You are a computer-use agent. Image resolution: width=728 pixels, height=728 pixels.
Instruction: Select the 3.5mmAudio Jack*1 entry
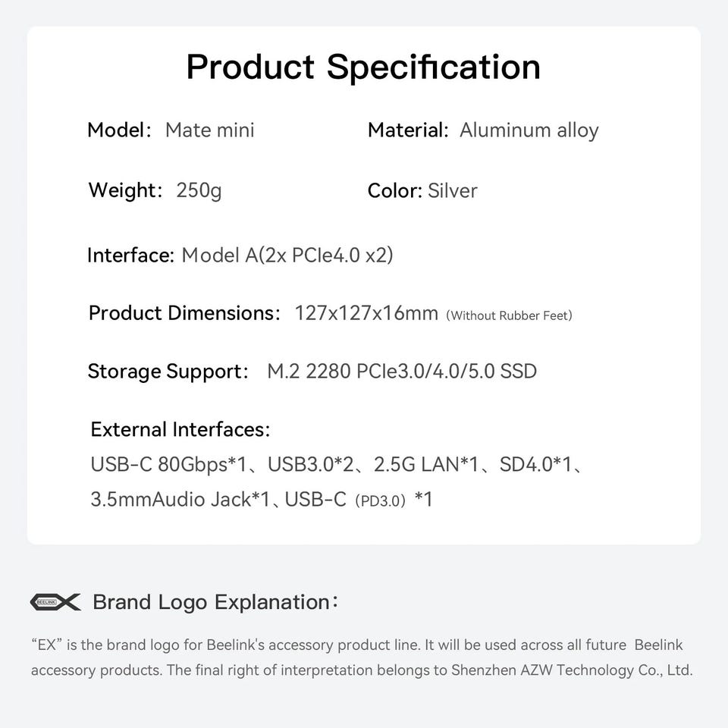click(x=180, y=500)
